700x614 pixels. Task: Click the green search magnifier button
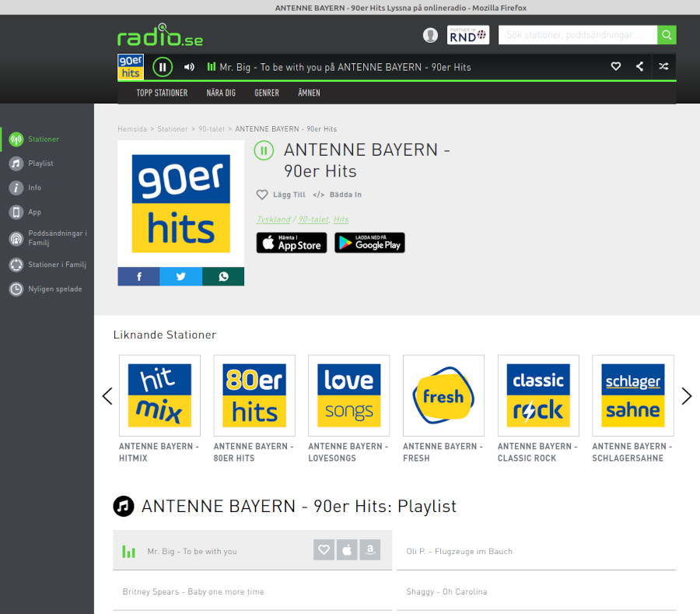(x=667, y=35)
